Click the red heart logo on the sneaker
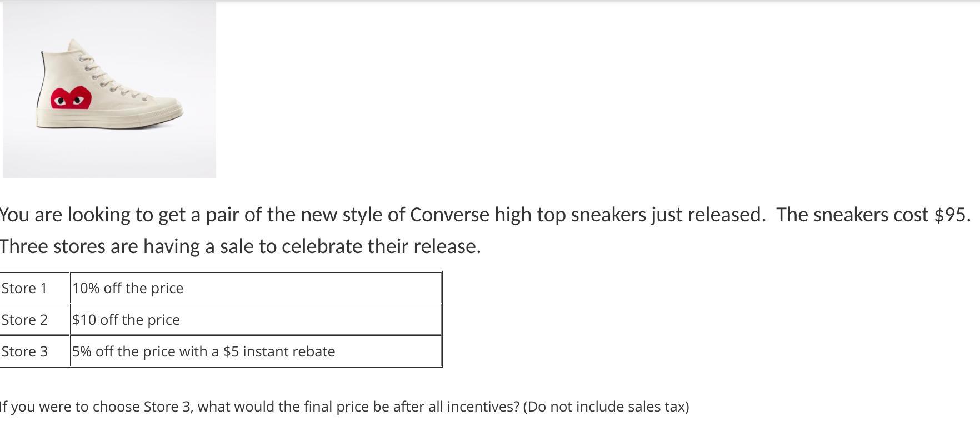The image size is (980, 426). [71, 98]
